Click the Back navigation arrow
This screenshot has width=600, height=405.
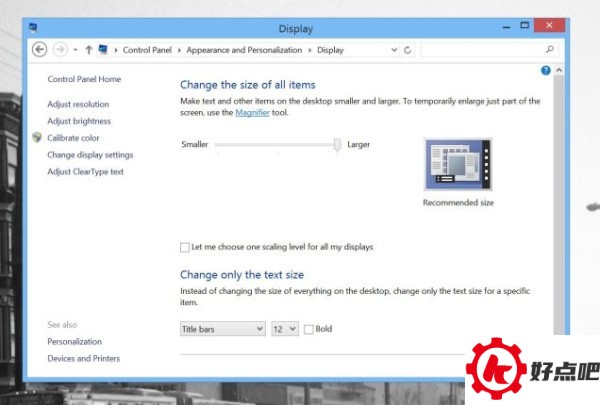(40, 49)
